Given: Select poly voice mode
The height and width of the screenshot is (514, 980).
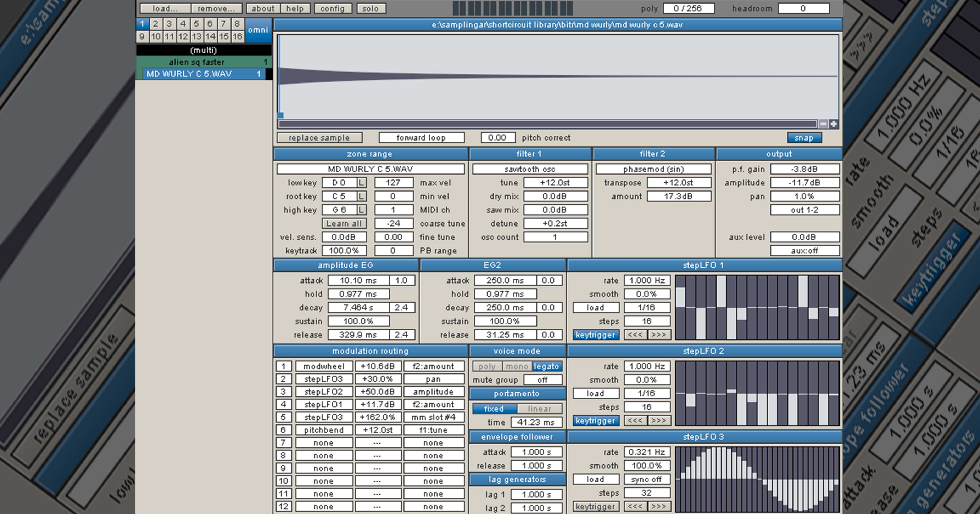Looking at the screenshot, I should 487,366.
